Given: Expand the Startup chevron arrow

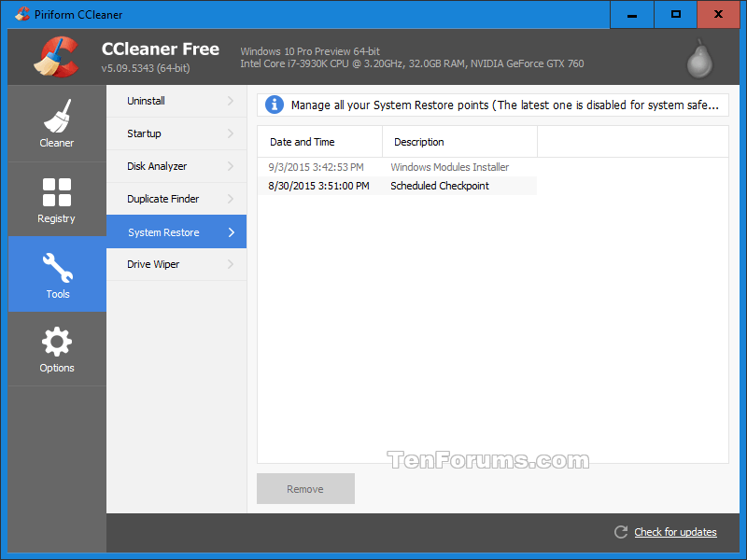Looking at the screenshot, I should (230, 133).
